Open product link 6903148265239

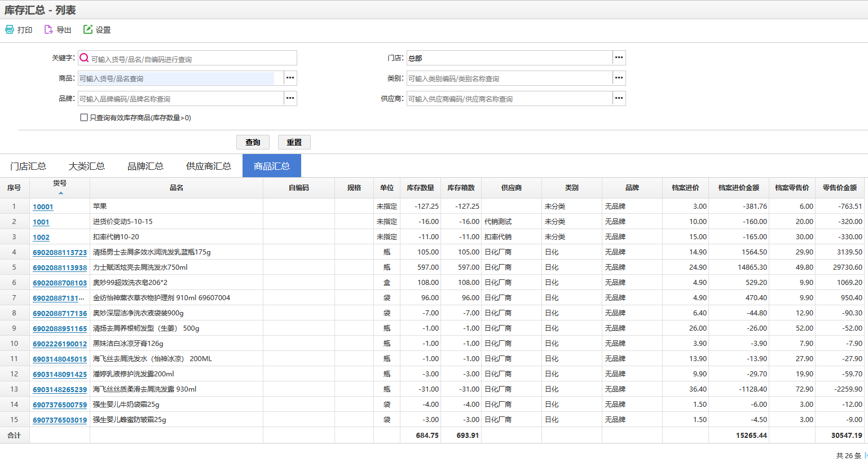60,390
